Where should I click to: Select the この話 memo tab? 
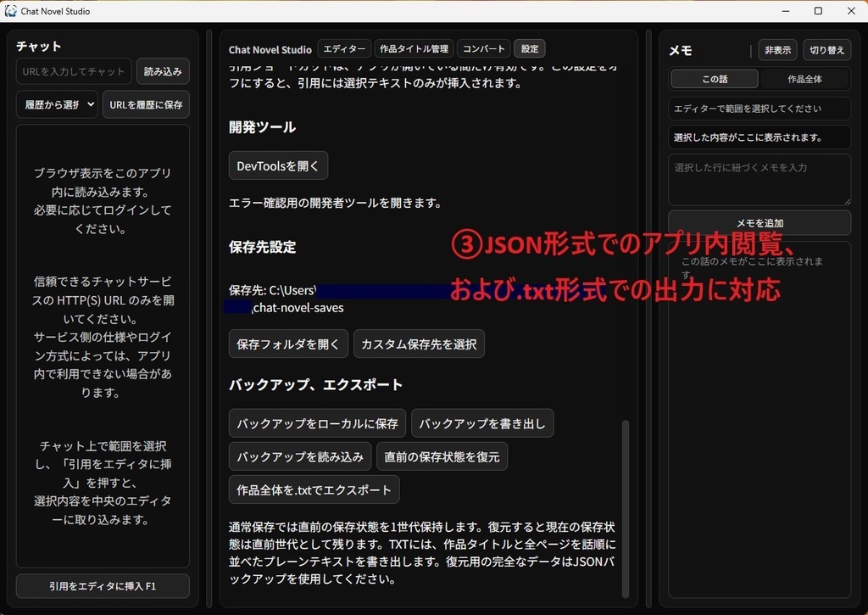(x=714, y=79)
